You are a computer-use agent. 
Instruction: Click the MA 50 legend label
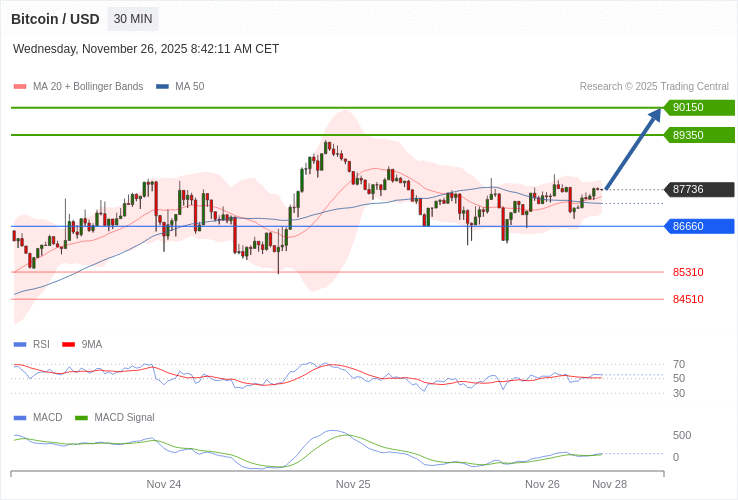point(190,86)
